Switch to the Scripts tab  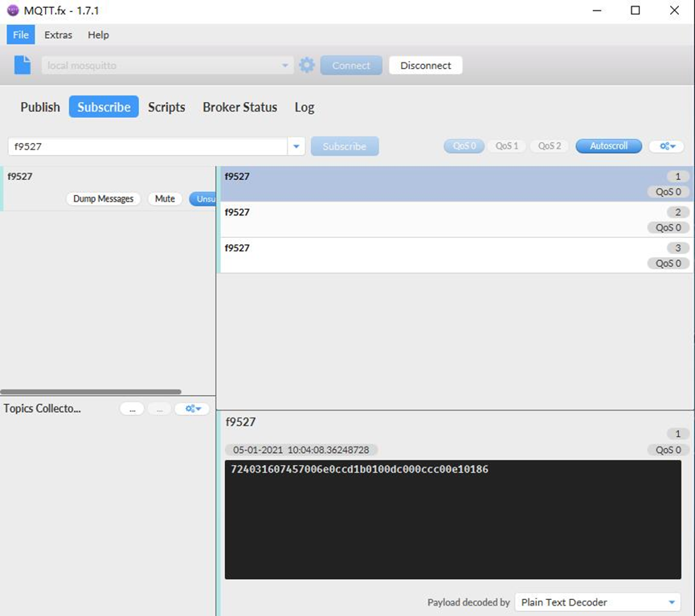tap(166, 107)
